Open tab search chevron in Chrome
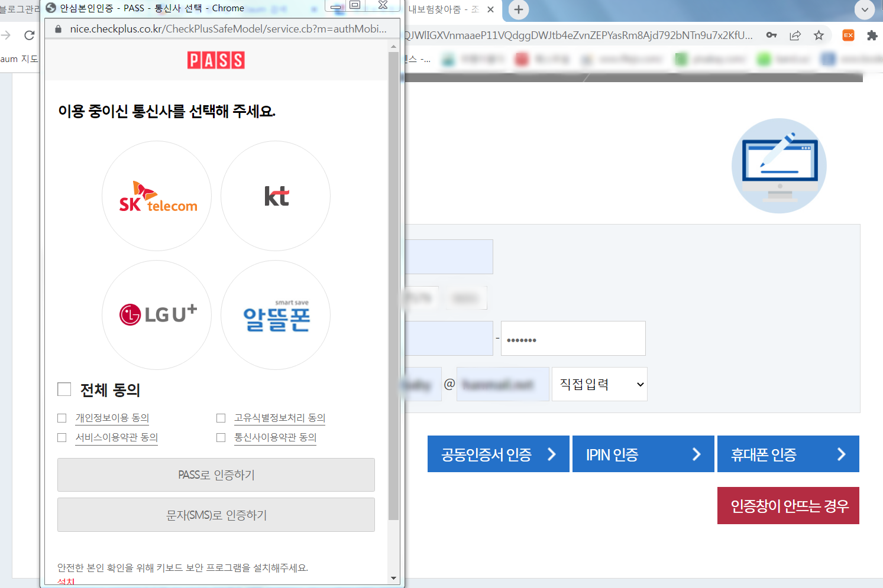This screenshot has height=588, width=883. 865,9
